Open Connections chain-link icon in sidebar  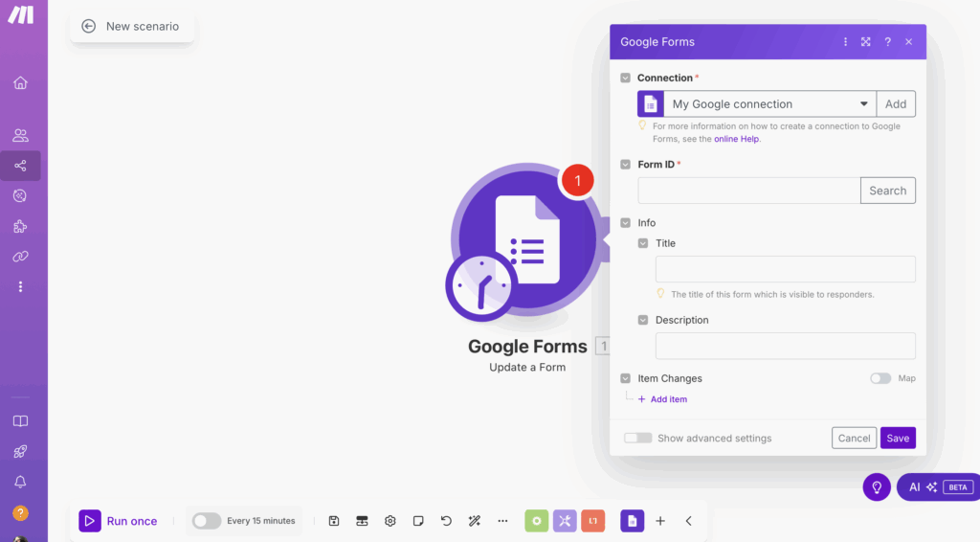click(21, 257)
